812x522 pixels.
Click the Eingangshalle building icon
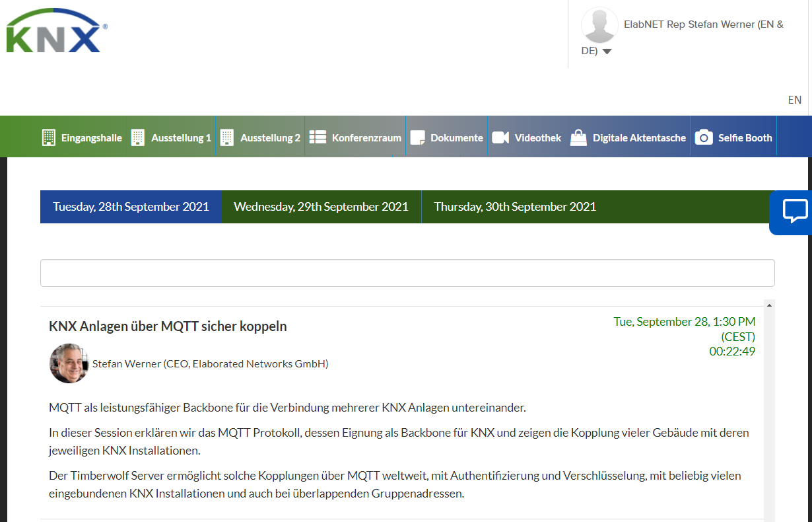tap(48, 137)
